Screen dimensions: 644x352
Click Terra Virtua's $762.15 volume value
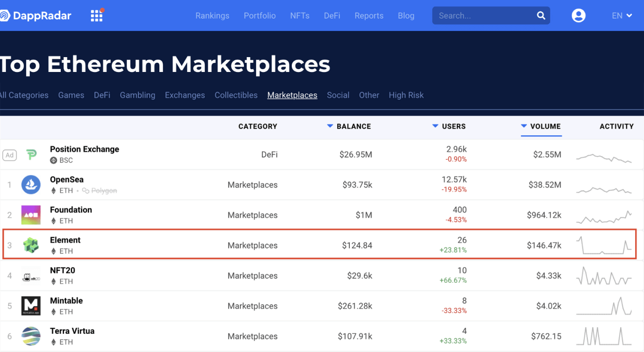(546, 336)
